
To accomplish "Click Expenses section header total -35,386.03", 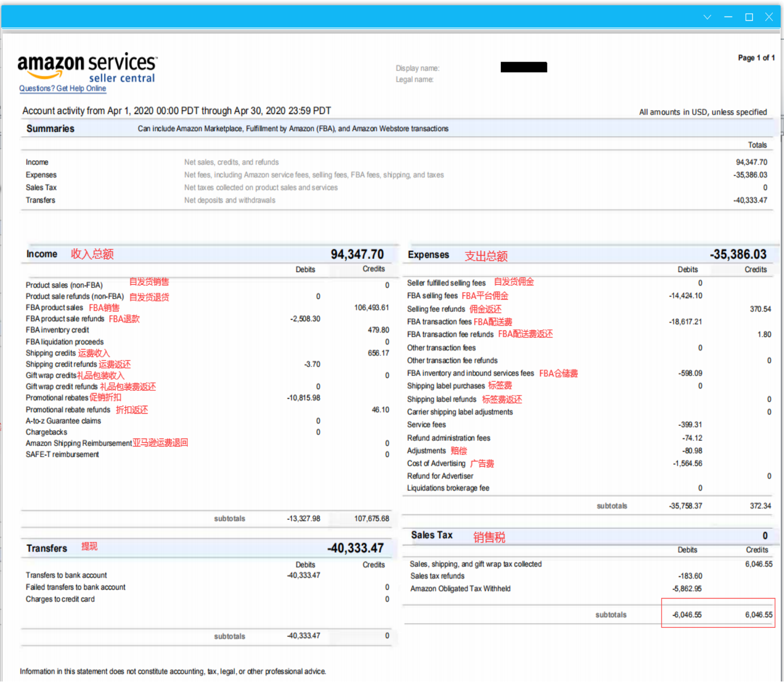I will tap(738, 255).
